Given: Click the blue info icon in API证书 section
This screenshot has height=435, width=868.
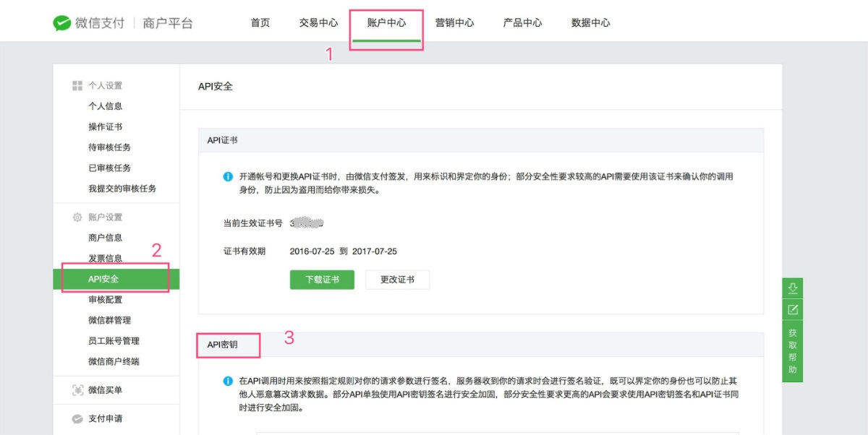Looking at the screenshot, I should click(228, 176).
